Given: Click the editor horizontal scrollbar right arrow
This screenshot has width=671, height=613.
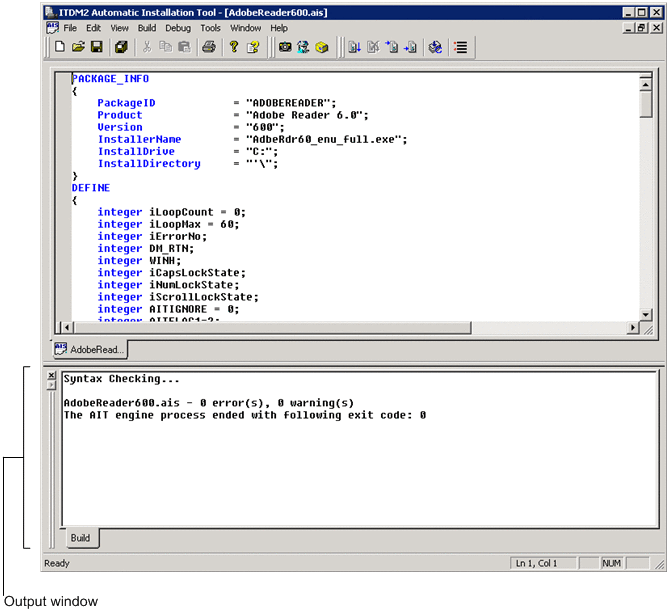Looking at the screenshot, I should pyautogui.click(x=632, y=327).
